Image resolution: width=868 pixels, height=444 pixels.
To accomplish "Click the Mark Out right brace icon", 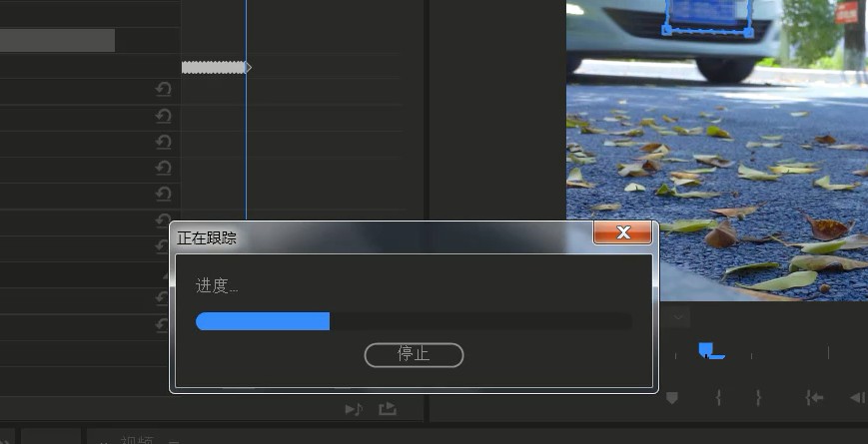I will (758, 398).
